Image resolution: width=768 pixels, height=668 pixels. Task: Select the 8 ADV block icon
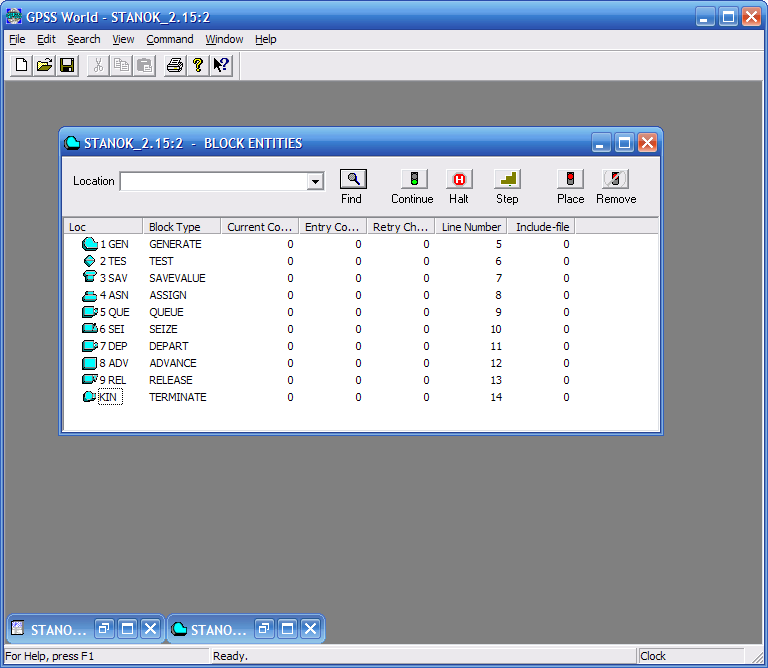point(90,363)
